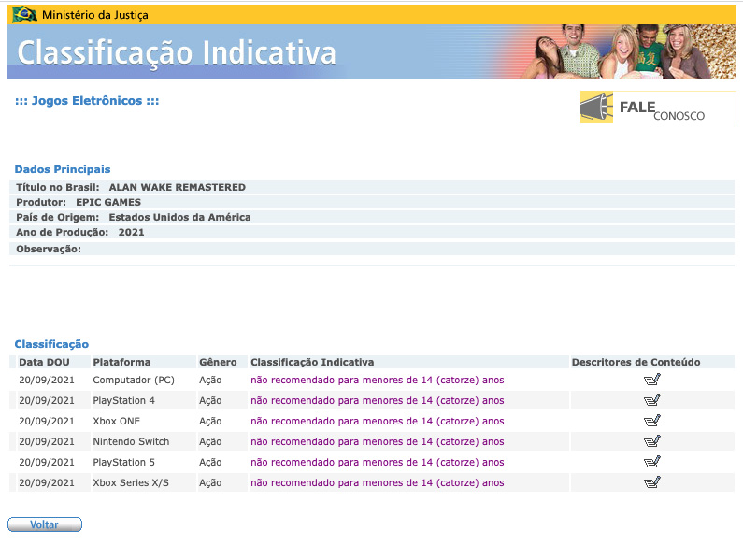The image size is (743, 560).
Task: Click the Fale Conosco megaphone icon
Action: point(596,108)
